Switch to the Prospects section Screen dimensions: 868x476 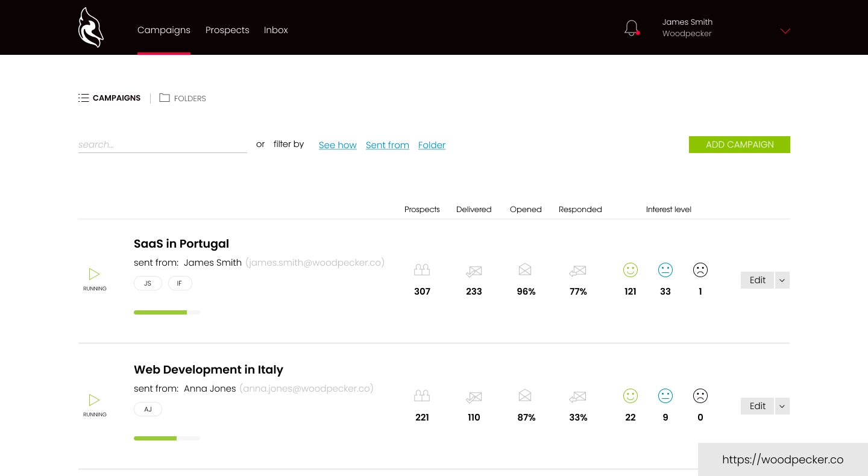(x=227, y=30)
